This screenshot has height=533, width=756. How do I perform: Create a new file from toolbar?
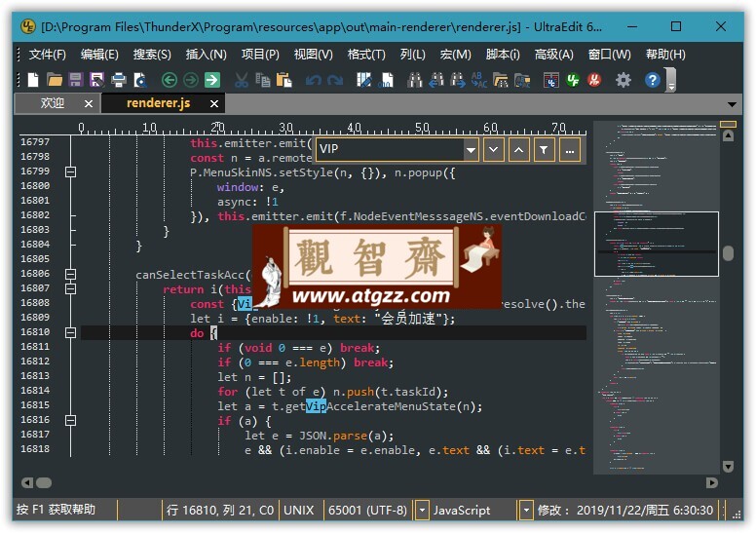click(x=33, y=80)
